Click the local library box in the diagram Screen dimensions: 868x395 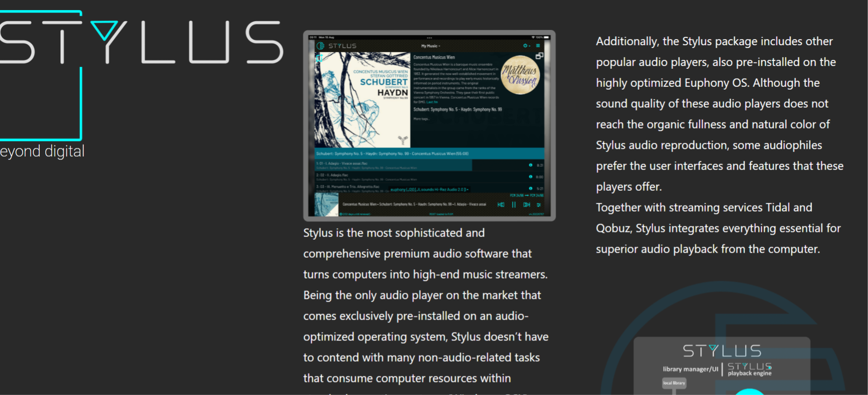(674, 383)
